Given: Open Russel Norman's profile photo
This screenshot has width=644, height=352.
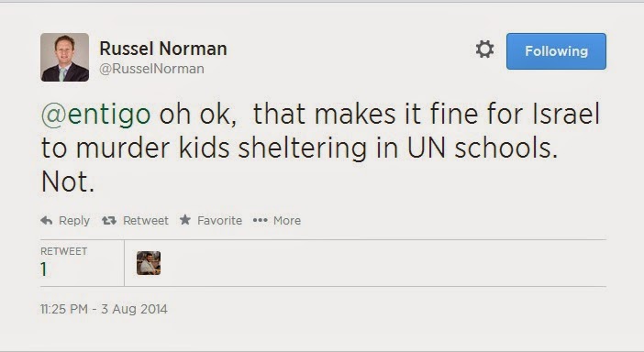Looking at the screenshot, I should (x=64, y=58).
